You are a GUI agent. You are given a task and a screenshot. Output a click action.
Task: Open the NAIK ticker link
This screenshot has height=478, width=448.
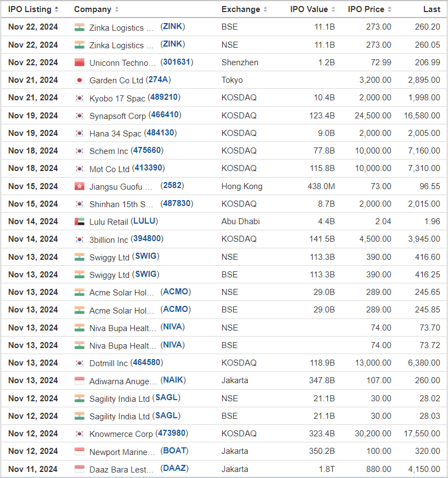click(173, 380)
